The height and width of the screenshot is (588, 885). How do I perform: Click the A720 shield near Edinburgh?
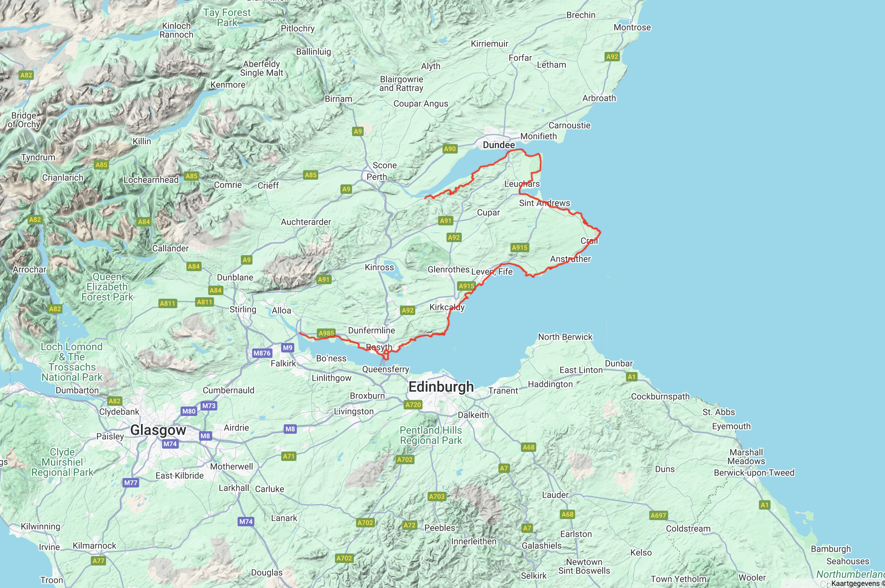[x=413, y=405]
